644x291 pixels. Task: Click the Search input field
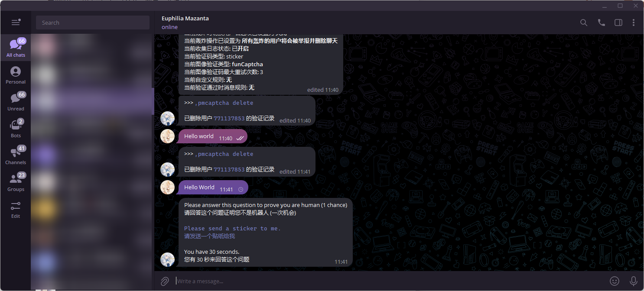[93, 23]
